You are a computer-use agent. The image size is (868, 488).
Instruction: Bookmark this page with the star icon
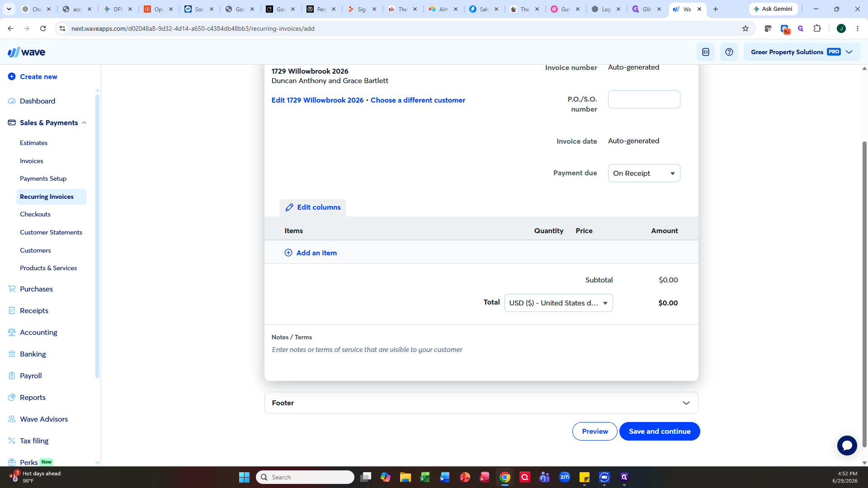tap(745, 28)
